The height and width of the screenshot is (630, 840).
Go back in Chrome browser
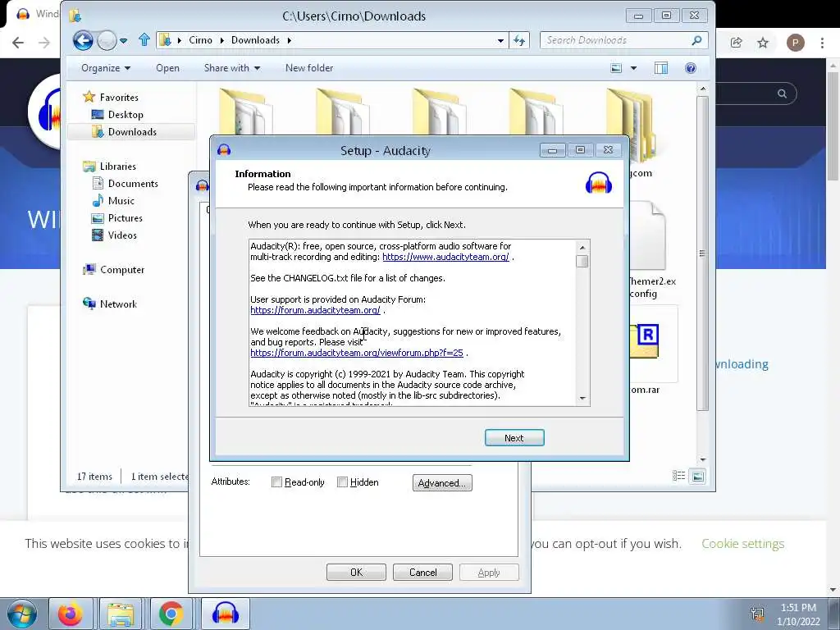(18, 43)
